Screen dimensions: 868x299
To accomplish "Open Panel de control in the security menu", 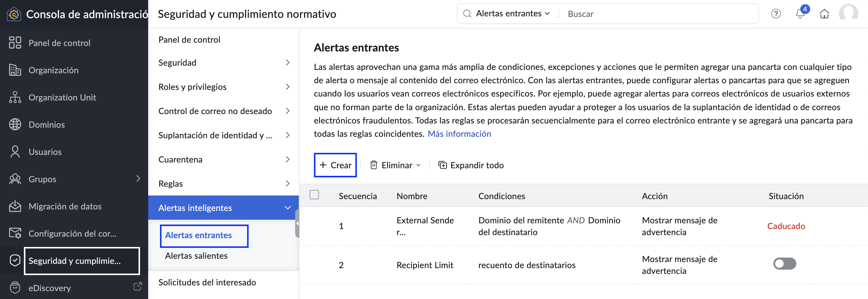I will tap(189, 40).
